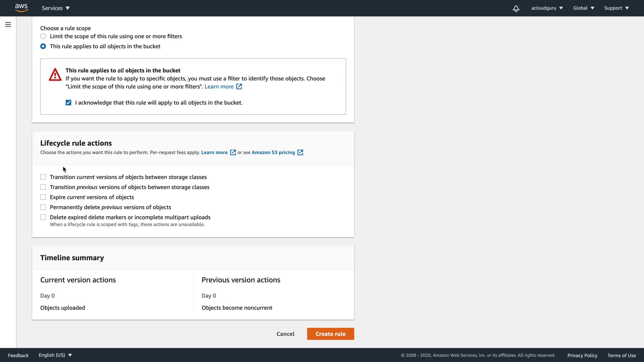The image size is (644, 362).
Task: Click external link icon beside scope Learn more
Action: pos(239,86)
